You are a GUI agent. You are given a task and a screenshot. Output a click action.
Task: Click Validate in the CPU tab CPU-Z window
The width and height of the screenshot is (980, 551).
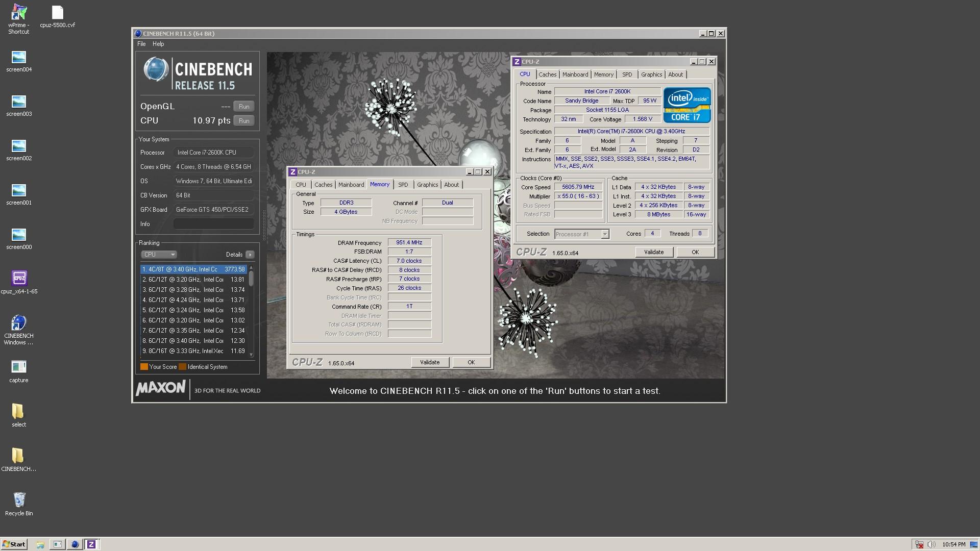click(x=654, y=252)
